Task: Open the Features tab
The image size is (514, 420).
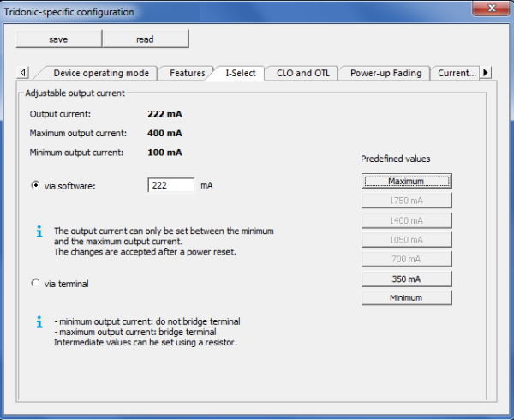Action: (x=187, y=73)
